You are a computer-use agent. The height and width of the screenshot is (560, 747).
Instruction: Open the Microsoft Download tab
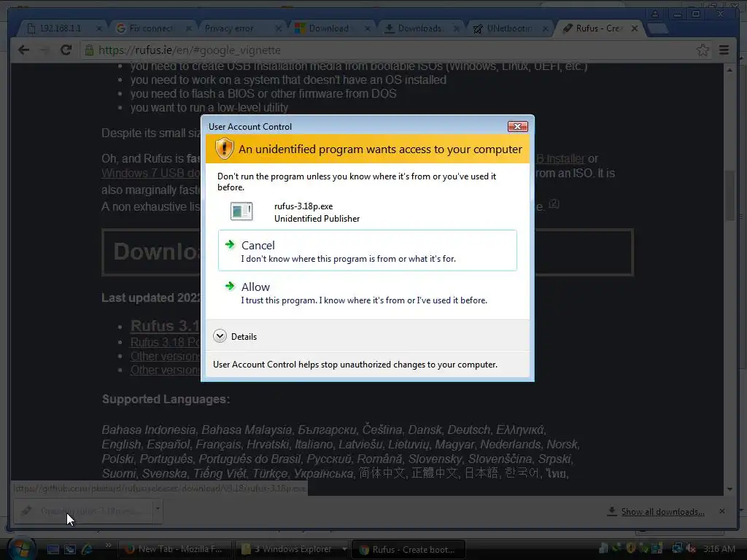coord(329,28)
